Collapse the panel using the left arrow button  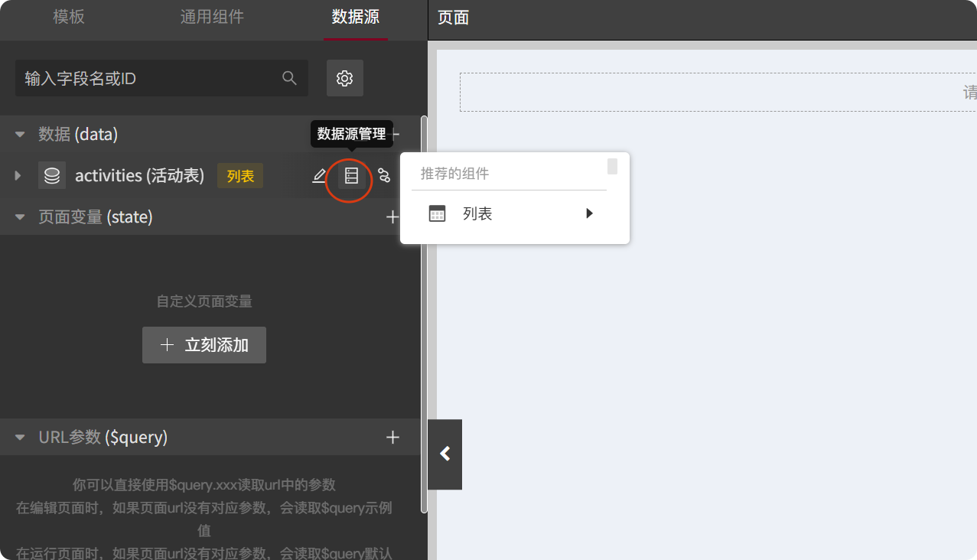click(445, 454)
